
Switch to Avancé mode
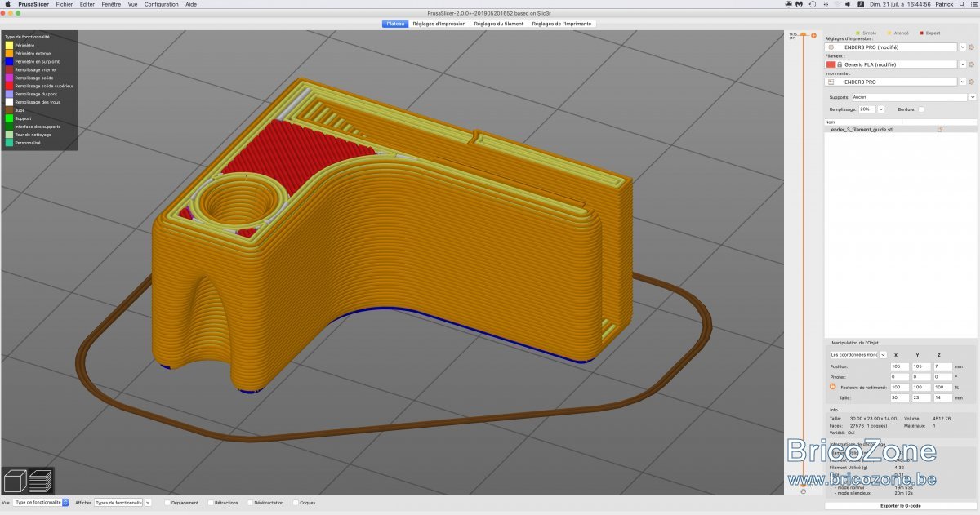[898, 33]
